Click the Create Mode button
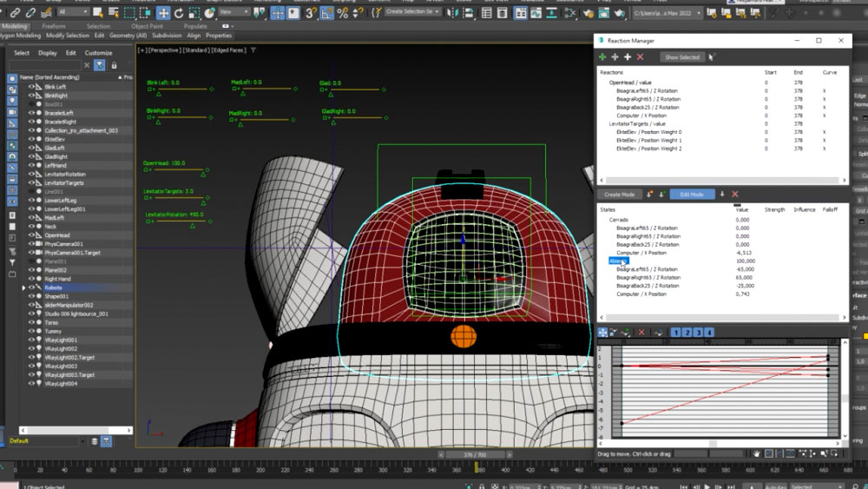Image resolution: width=868 pixels, height=489 pixels. (619, 195)
